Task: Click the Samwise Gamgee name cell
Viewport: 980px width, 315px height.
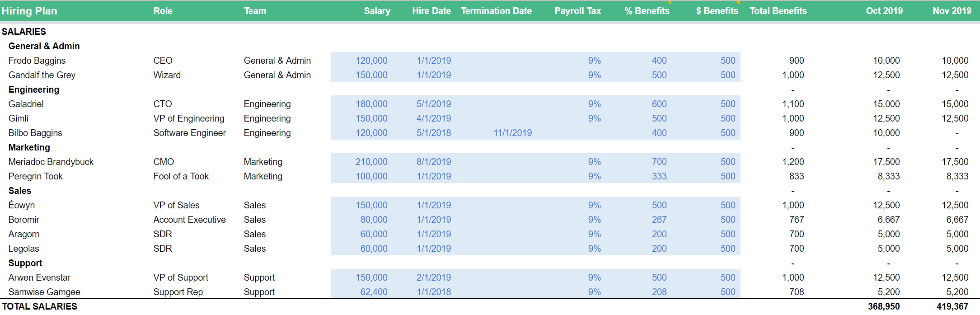Action: coord(44,292)
